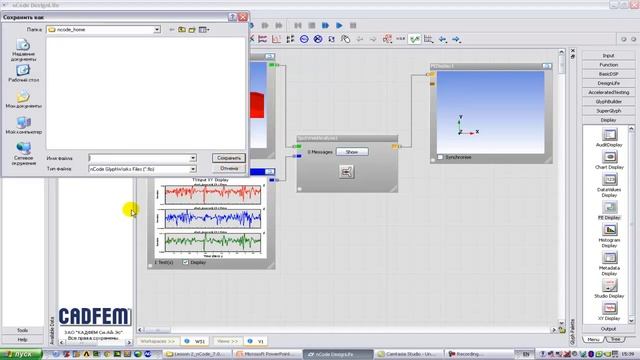
Task: Click the grey pause button in run toolbar
Action: coord(312,25)
